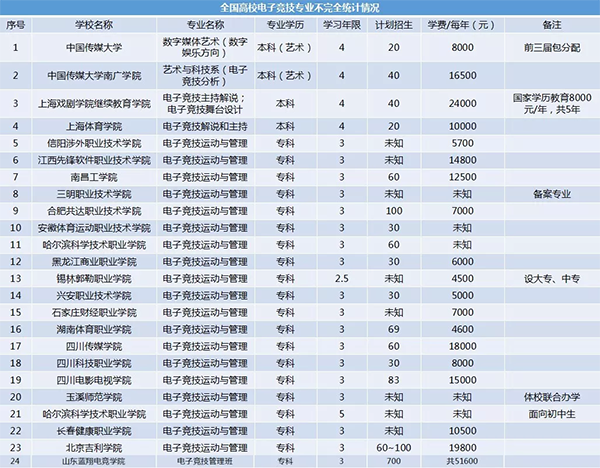
Task: Click the tuition value 12500
Action: click(462, 177)
